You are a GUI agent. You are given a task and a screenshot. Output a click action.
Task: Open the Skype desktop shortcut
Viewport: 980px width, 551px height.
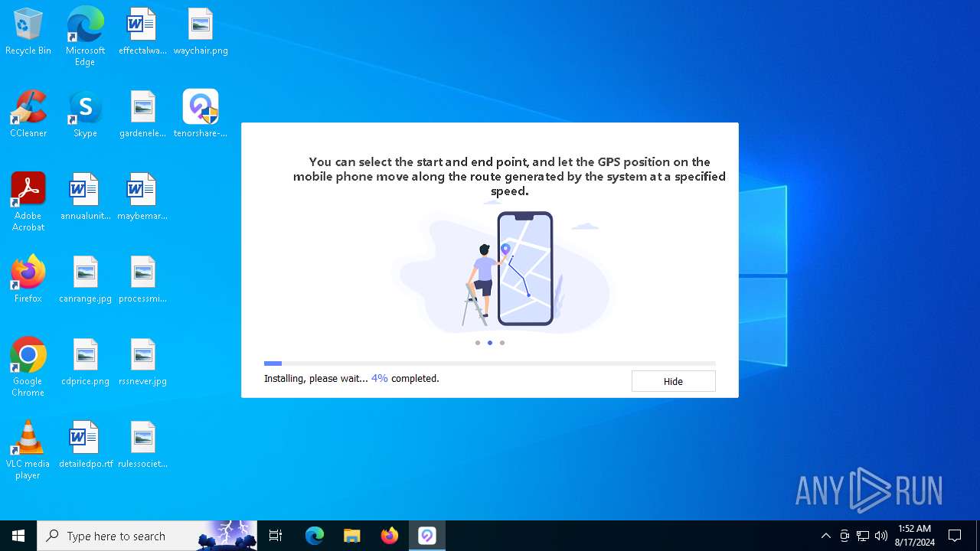pyautogui.click(x=85, y=115)
